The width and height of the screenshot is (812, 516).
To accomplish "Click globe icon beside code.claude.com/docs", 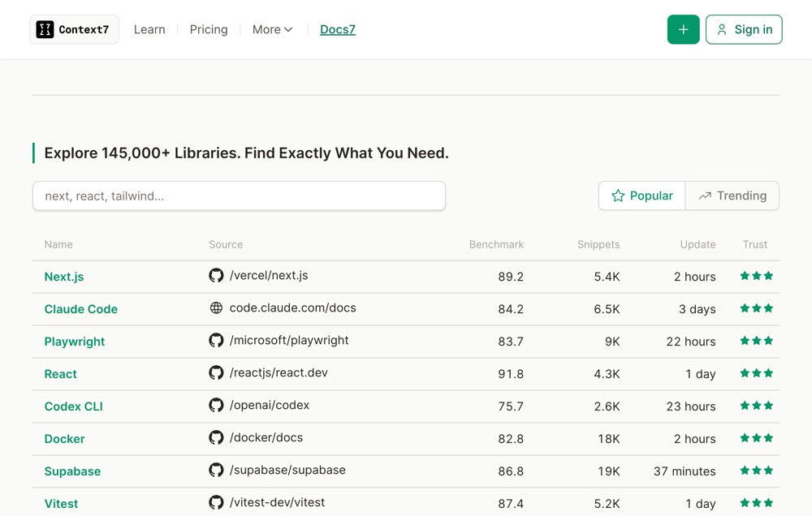I will [216, 308].
